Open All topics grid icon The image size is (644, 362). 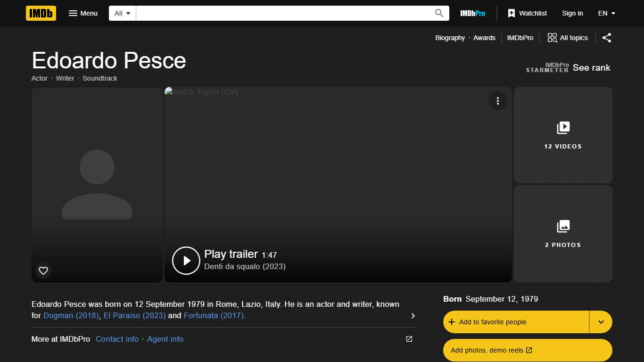(552, 38)
